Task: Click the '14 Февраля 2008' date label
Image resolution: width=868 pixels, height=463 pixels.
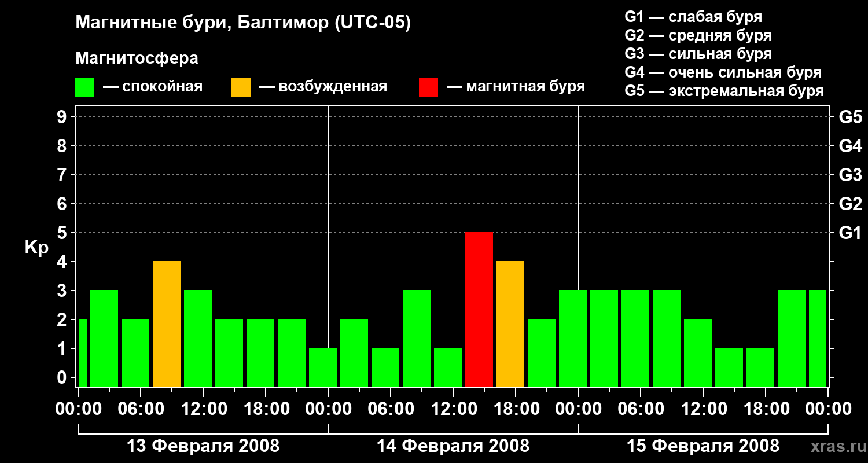Action: 453,446
